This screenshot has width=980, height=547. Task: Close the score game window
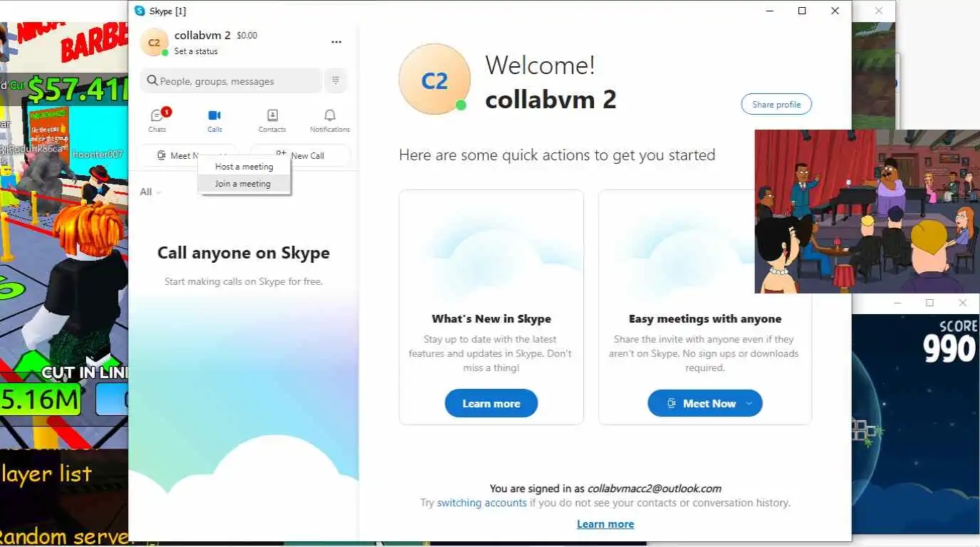[963, 303]
